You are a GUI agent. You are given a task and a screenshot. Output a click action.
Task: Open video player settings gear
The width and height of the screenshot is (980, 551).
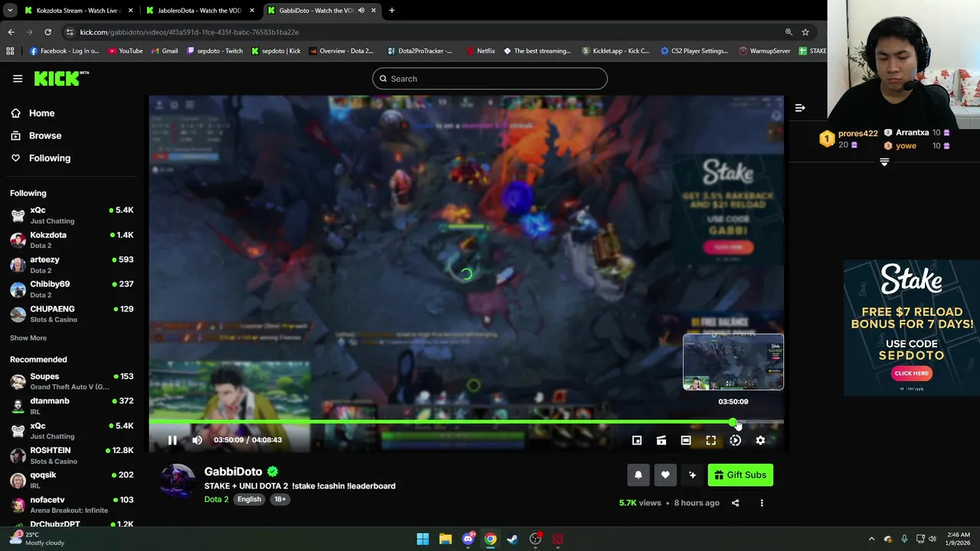(x=760, y=440)
